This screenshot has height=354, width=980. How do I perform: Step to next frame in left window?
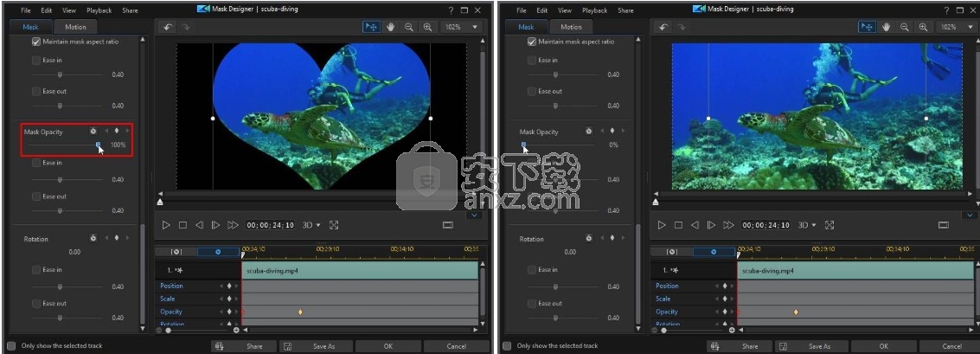point(215,225)
